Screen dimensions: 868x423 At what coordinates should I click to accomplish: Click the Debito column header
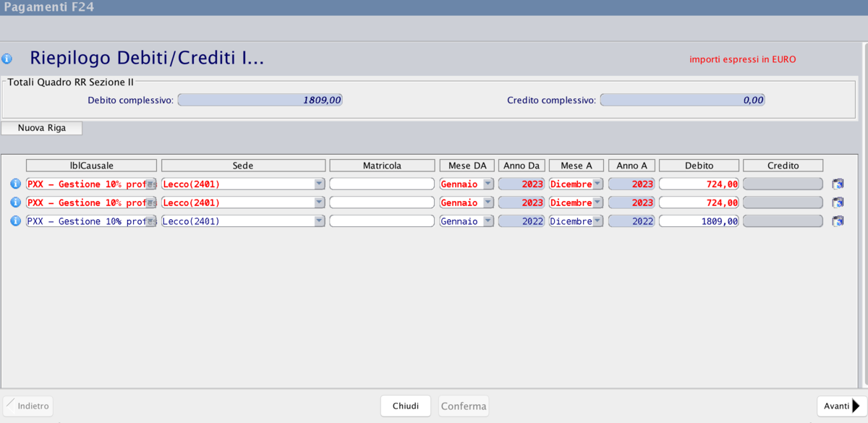click(x=699, y=166)
